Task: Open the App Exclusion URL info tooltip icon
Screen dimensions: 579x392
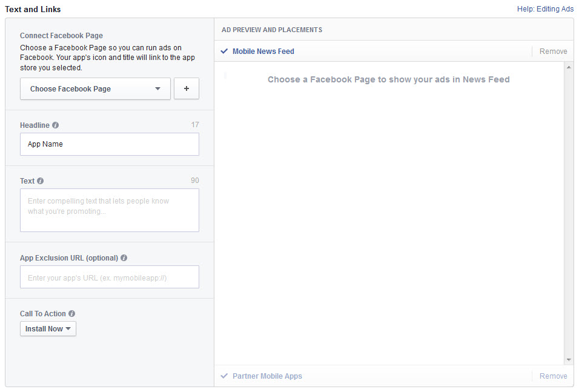Action: click(x=124, y=258)
